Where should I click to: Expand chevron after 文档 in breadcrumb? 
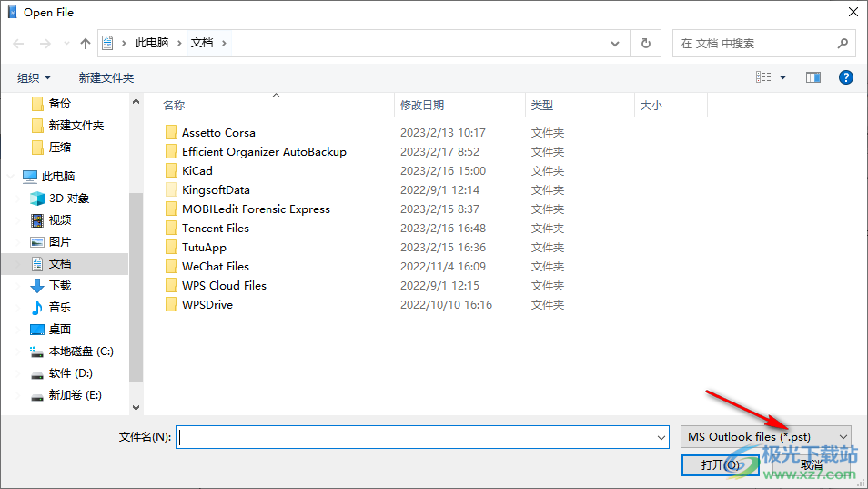(224, 43)
